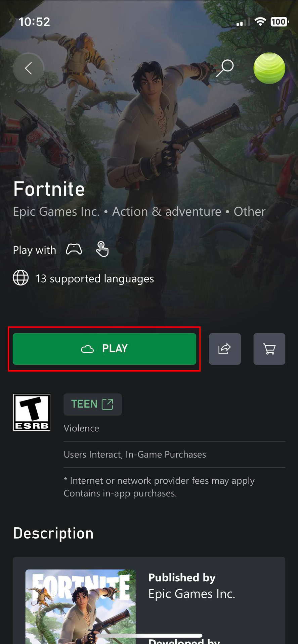This screenshot has height=644, width=298.
Task: Open search with the magnifier icon
Action: [x=225, y=68]
